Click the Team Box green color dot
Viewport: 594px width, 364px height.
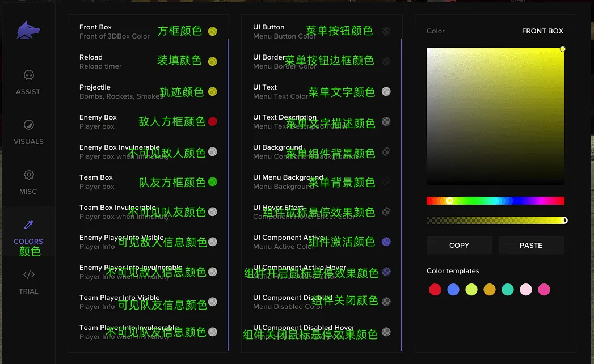pyautogui.click(x=213, y=182)
